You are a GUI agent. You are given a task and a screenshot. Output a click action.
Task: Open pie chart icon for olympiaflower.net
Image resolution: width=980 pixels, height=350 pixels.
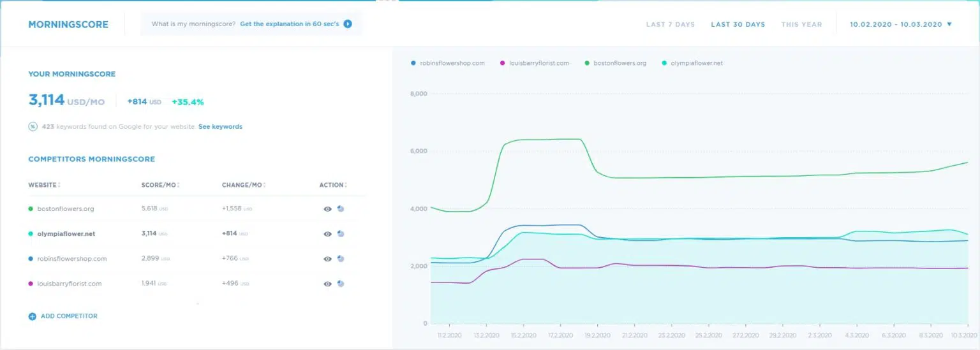(x=341, y=233)
